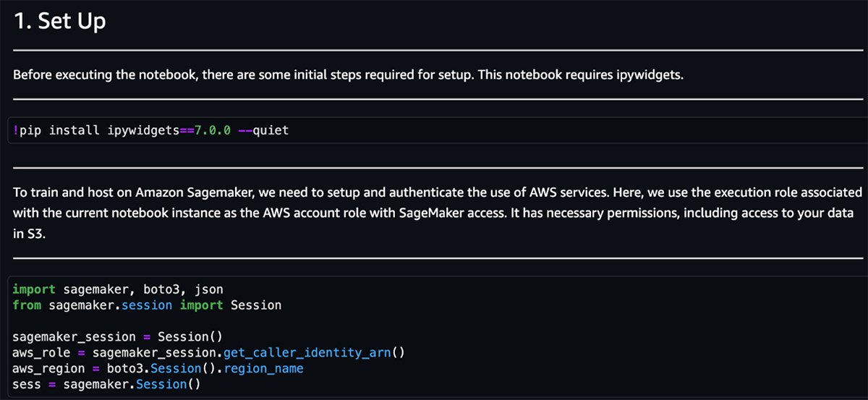Screen dimensions: 868x400
Task: Click the sagemaker_session variable assignment
Action: [74, 337]
